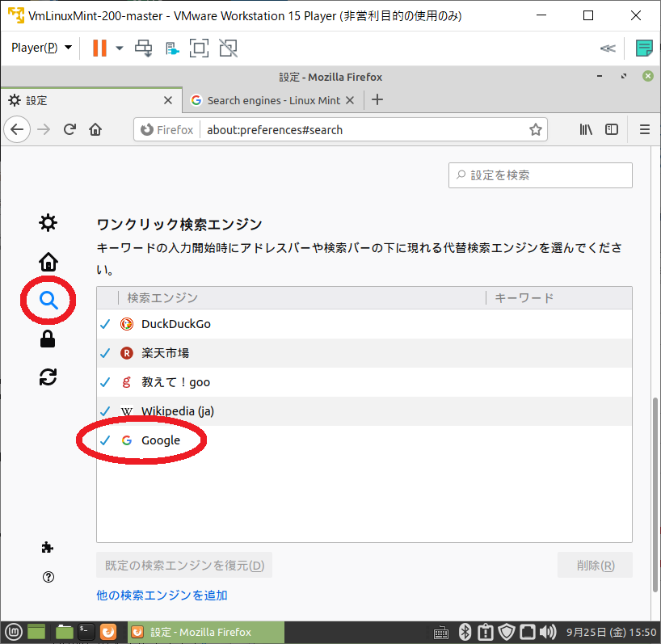
Task: Click the preferences page vertical scrollbar
Action: point(655,493)
